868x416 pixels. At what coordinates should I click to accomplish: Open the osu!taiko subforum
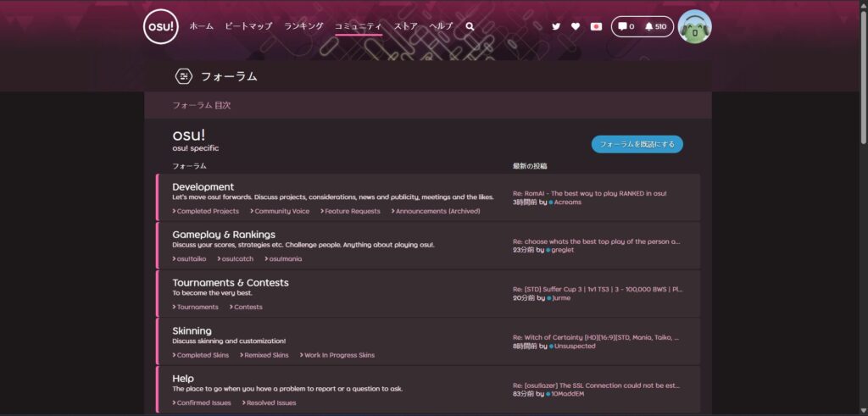pos(189,259)
